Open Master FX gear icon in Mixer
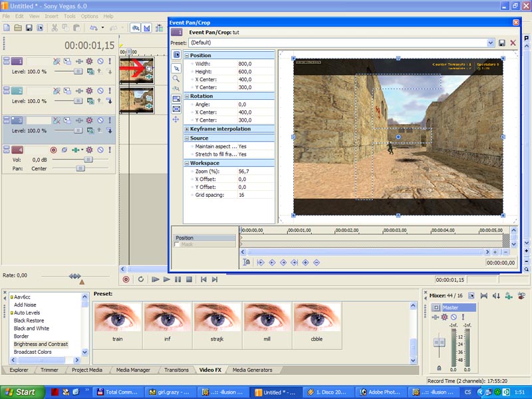 pos(444,317)
